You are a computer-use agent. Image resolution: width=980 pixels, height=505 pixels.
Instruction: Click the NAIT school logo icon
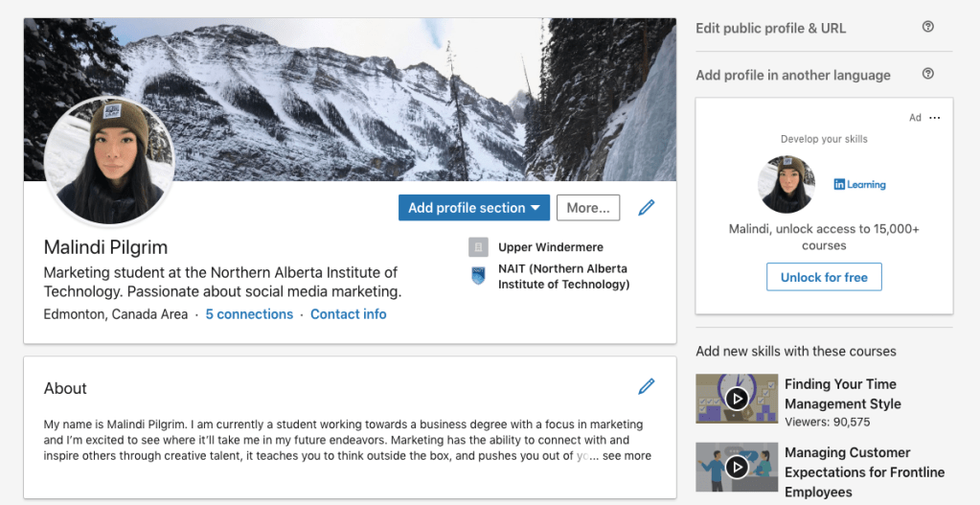[x=478, y=276]
